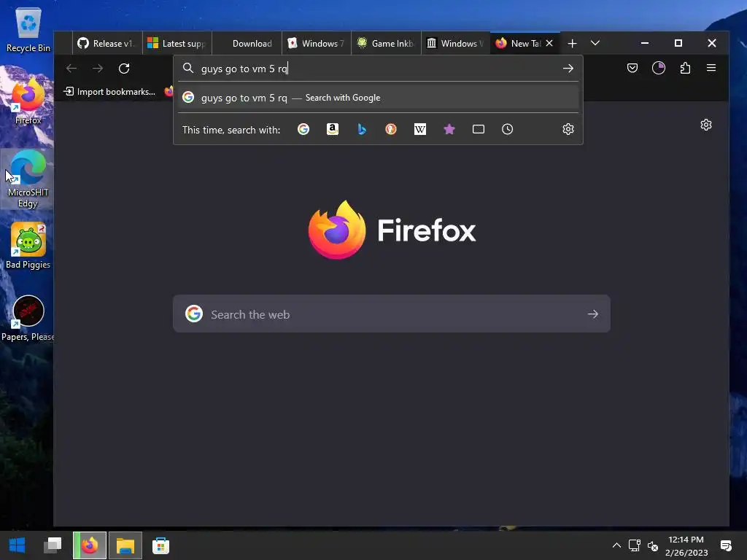
Task: Reload the current page
Action: (x=124, y=69)
